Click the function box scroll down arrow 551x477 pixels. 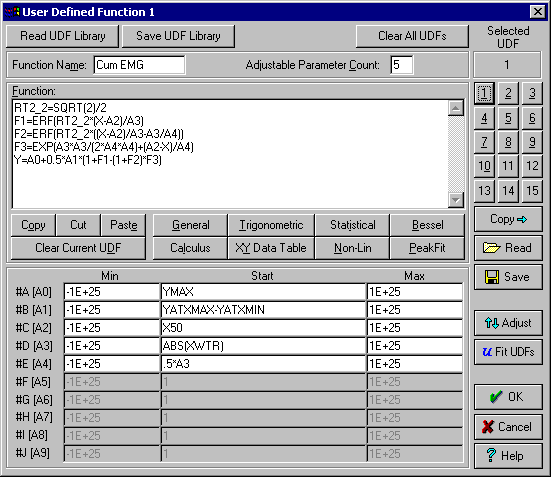click(456, 200)
